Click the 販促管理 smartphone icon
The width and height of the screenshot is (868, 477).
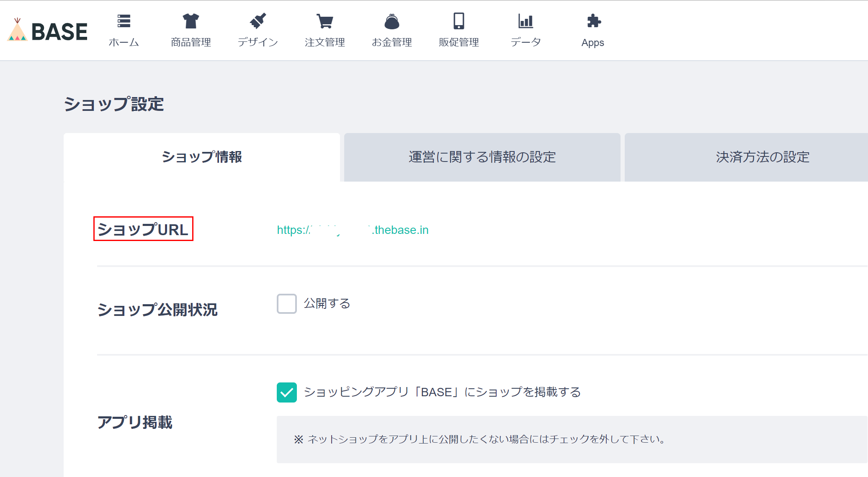(x=458, y=21)
